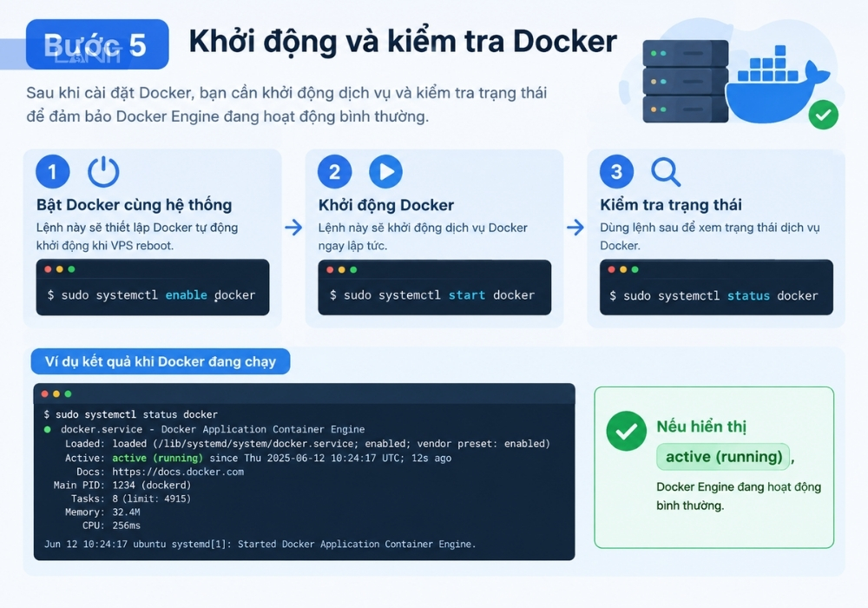Click the play icon above Khởi động Docker
The width and height of the screenshot is (868, 608).
[386, 172]
